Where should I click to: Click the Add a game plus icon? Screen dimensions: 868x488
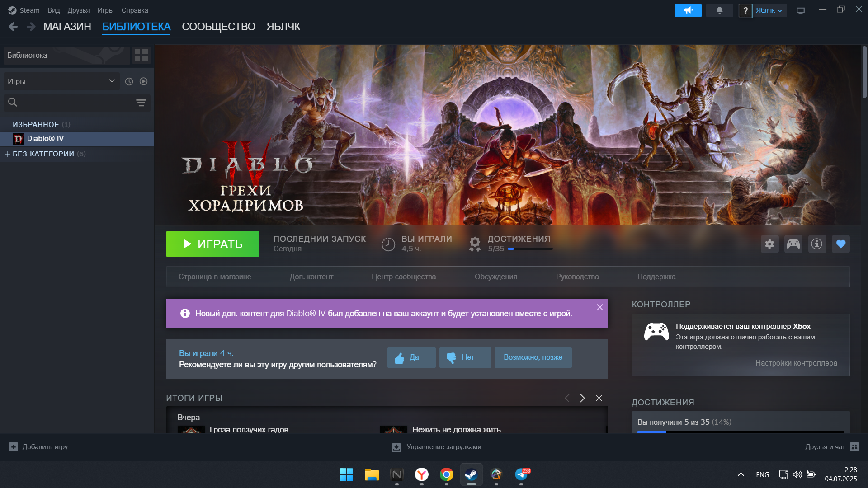pos(14,447)
